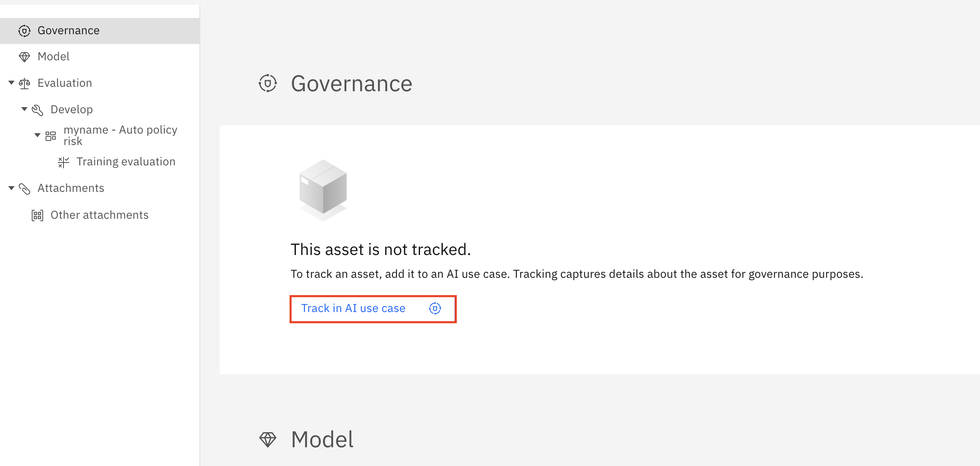Screen dimensions: 980x466
Task: Open Other attachments entry
Action: pyautogui.click(x=99, y=215)
